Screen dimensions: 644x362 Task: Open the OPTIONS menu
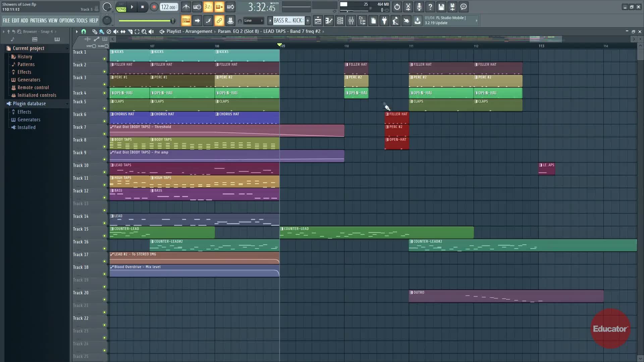coord(67,21)
